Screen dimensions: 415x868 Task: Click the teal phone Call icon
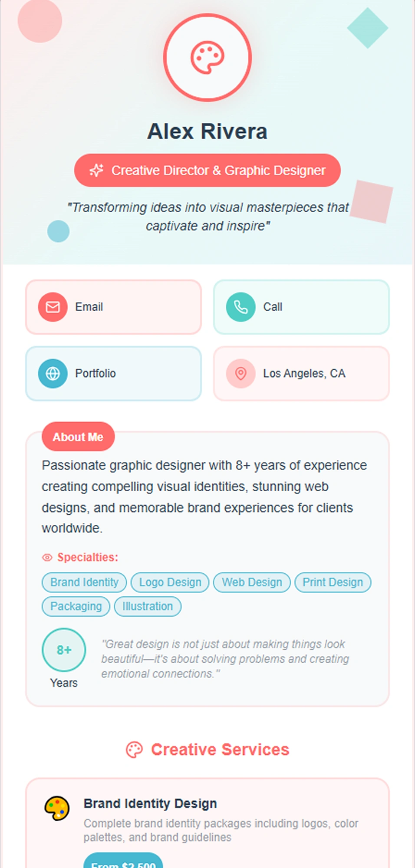point(240,307)
